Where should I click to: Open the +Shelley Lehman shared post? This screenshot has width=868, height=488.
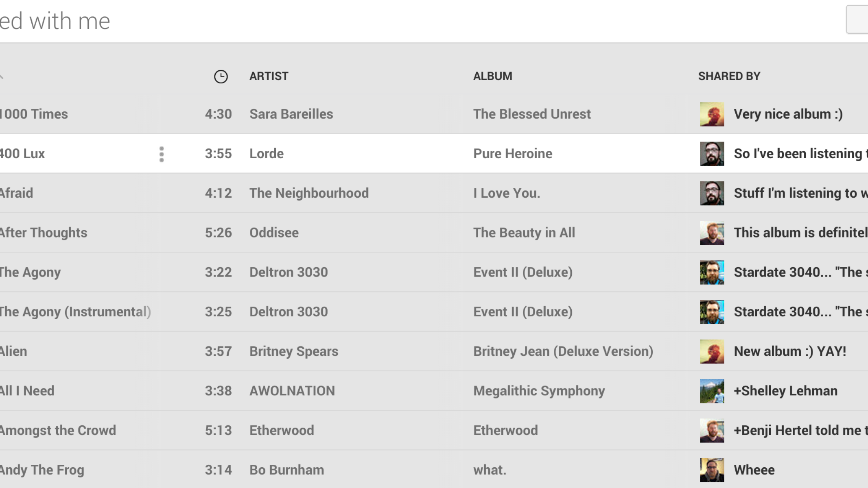tap(785, 391)
